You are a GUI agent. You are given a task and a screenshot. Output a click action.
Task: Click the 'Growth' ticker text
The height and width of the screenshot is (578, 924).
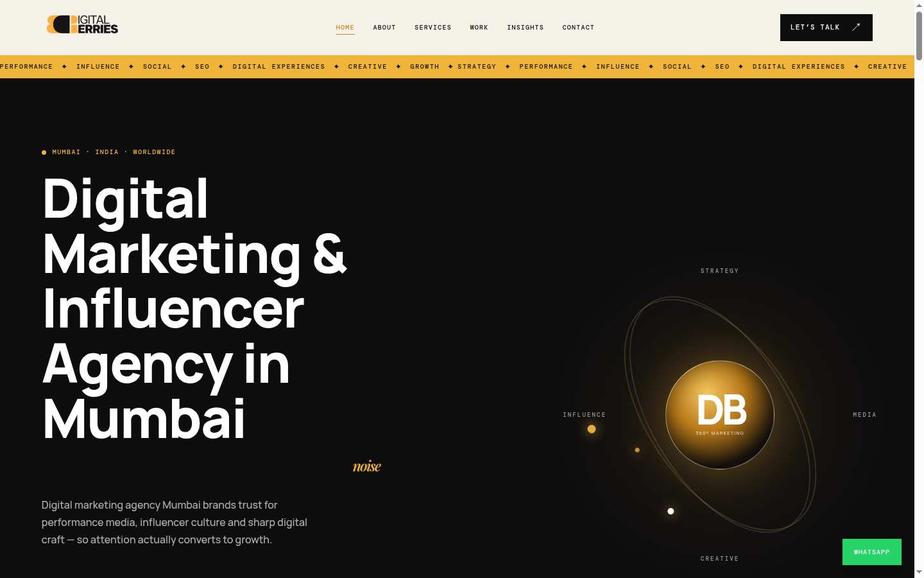coord(425,67)
